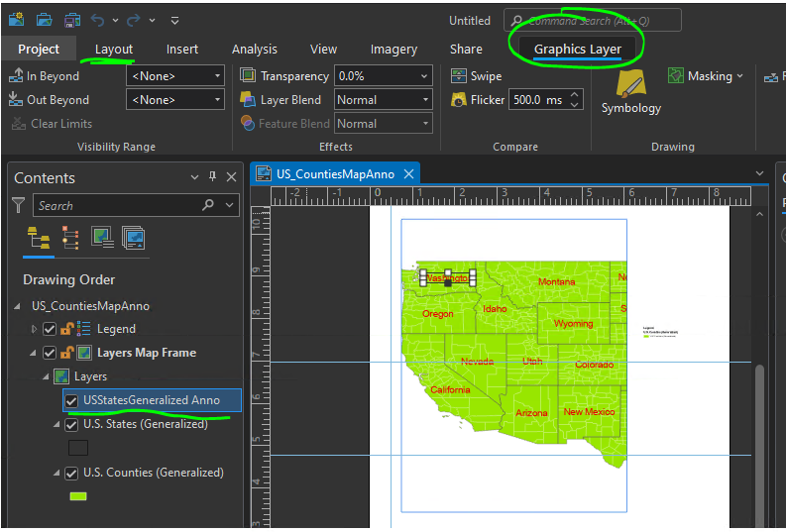Uncheck the USStatesGeneralized Anno layer checkbox
Viewport: 786px width, 532px height.
[71, 400]
